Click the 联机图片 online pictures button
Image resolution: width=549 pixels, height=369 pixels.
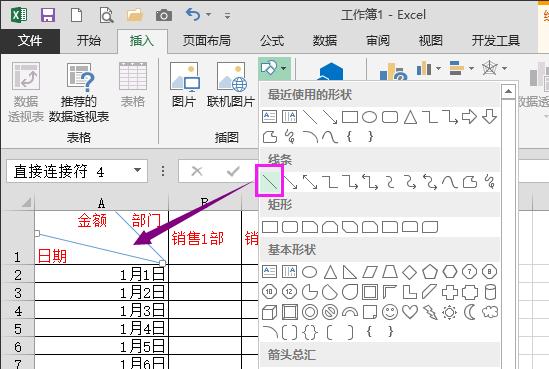[x=231, y=85]
